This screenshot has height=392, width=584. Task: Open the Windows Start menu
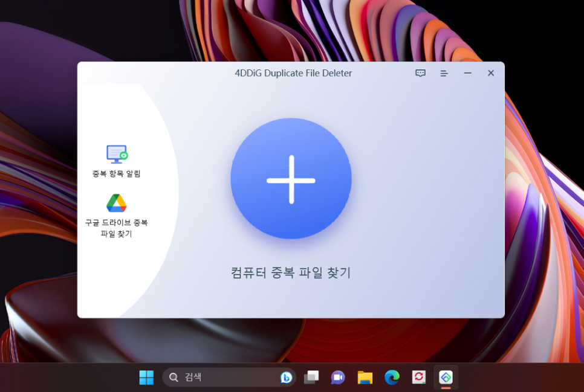click(146, 377)
